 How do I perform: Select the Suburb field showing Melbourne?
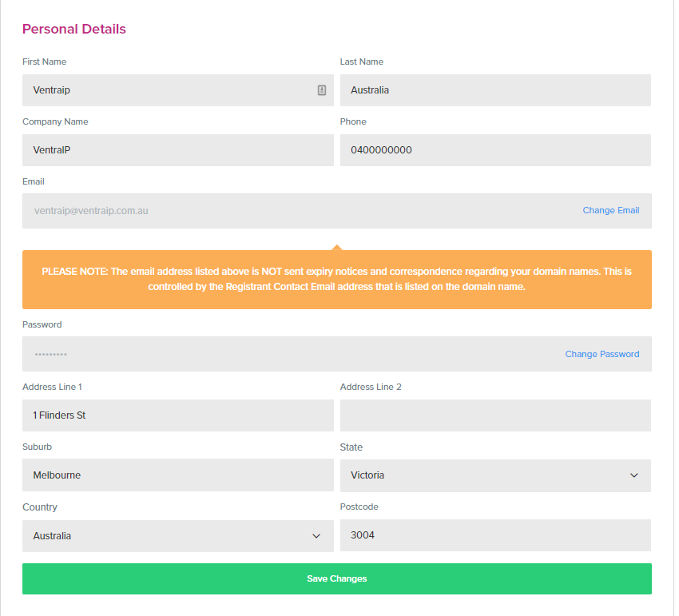(178, 475)
